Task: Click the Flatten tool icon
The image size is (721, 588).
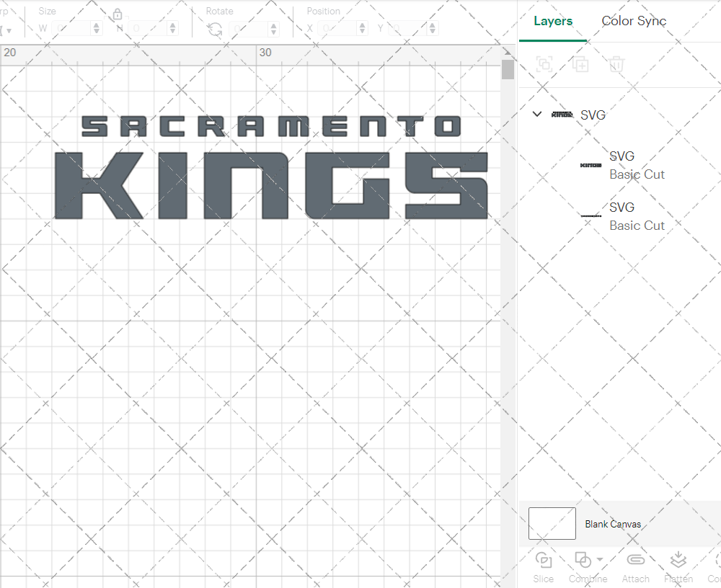Action: [678, 560]
